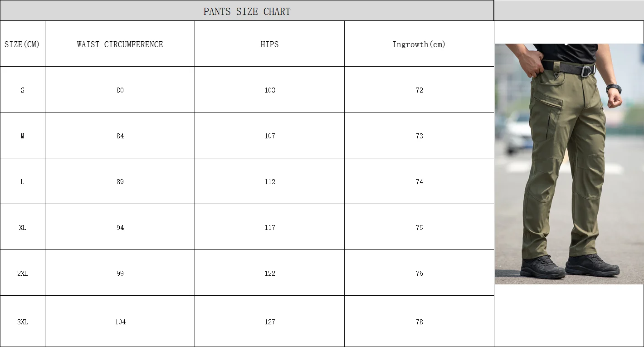Select the Ingrowth(cm) header cell

419,44
